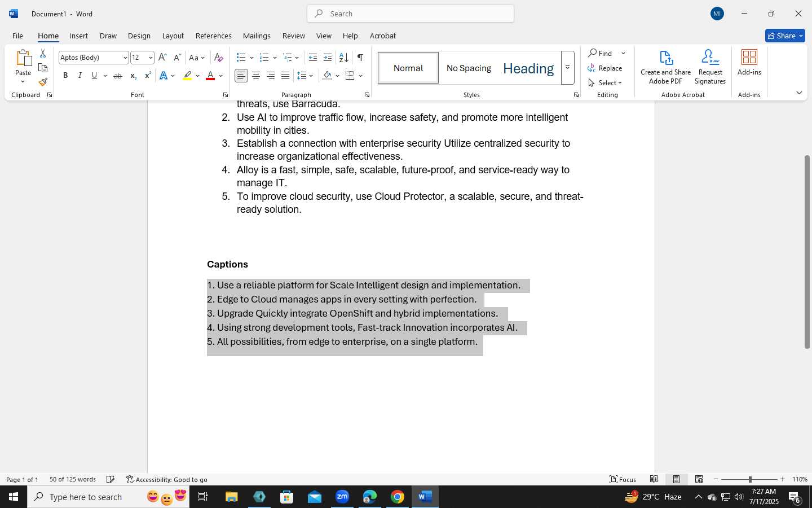Open the Review tab

pyautogui.click(x=293, y=36)
